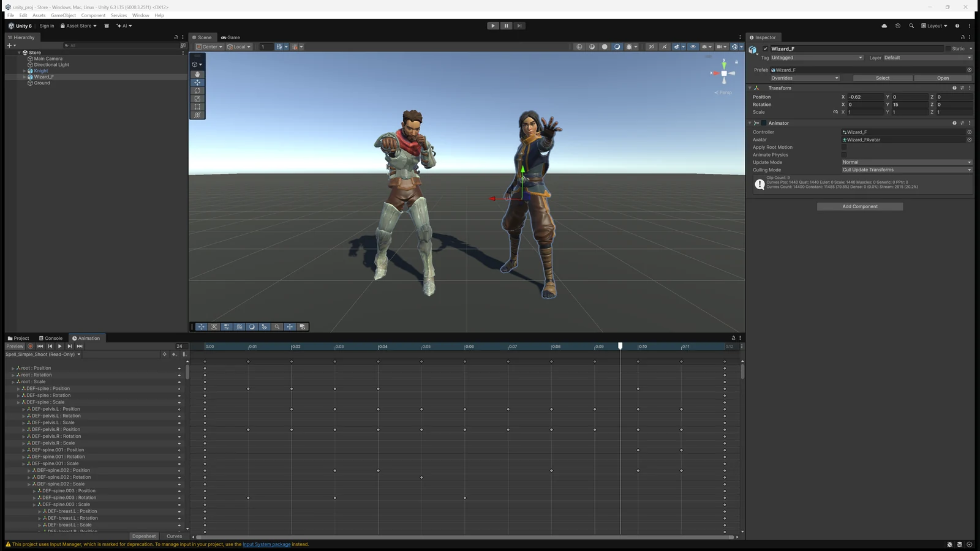Image resolution: width=980 pixels, height=551 pixels.
Task: Click the Controller object picker circle
Action: [969, 132]
